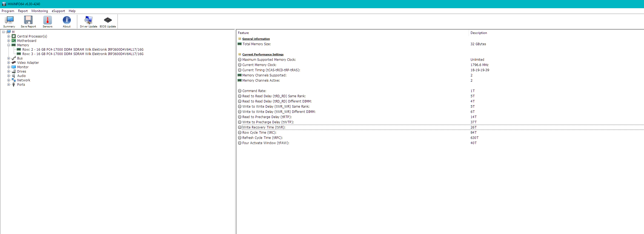This screenshot has width=644, height=234.
Task: Select Maximum Supported Memory Clock row
Action: pos(440,60)
